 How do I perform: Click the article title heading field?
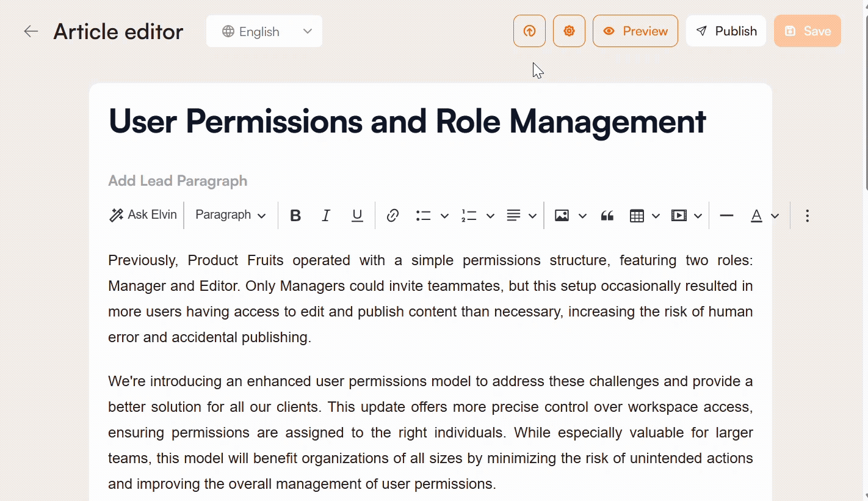pyautogui.click(x=407, y=121)
